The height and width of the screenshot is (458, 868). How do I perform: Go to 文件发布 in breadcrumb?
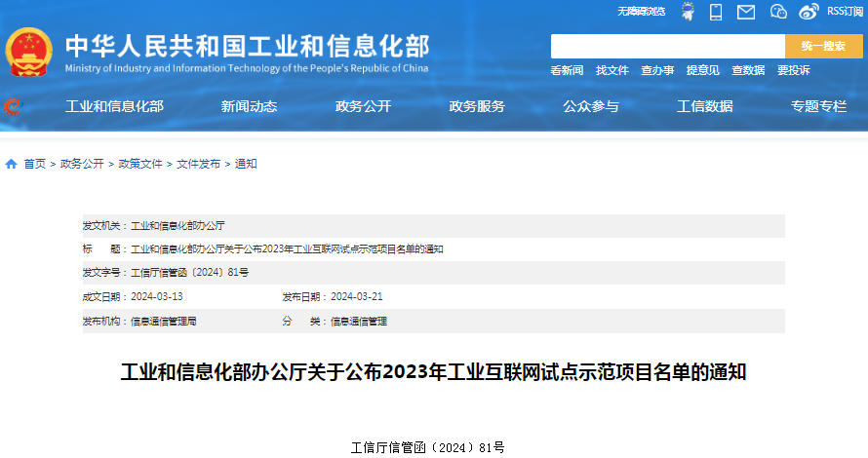(199, 164)
